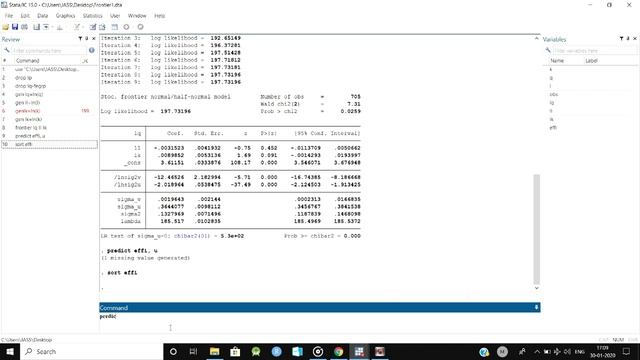The height and width of the screenshot is (360, 640).
Task: Toggle the pin icon of the Review panel
Action: coord(87,38)
